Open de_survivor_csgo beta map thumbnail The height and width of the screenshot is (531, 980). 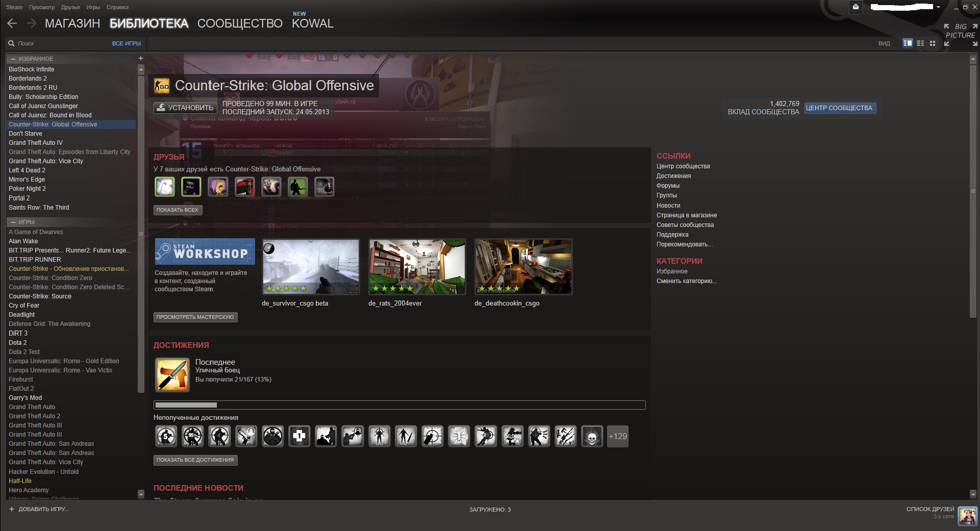pos(311,266)
